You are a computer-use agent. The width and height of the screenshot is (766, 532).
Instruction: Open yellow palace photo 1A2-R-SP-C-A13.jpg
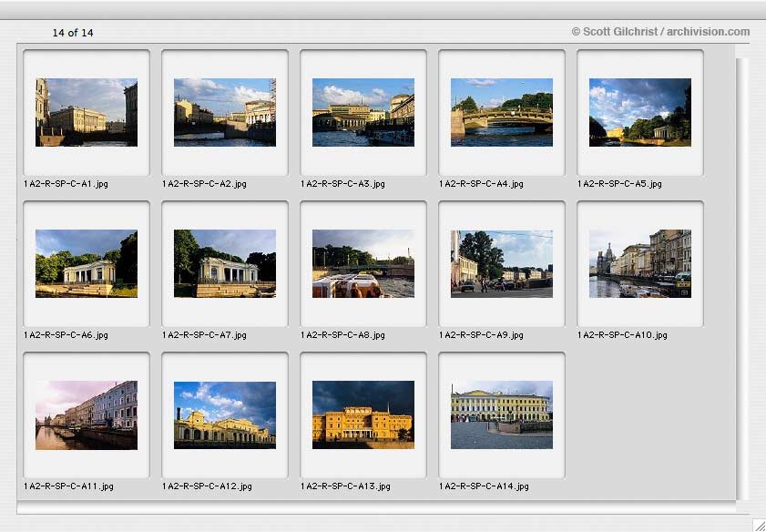coord(363,415)
